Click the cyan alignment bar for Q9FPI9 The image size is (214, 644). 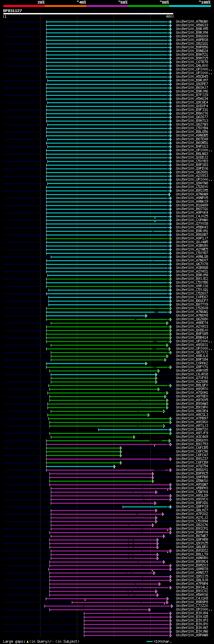tap(147, 507)
